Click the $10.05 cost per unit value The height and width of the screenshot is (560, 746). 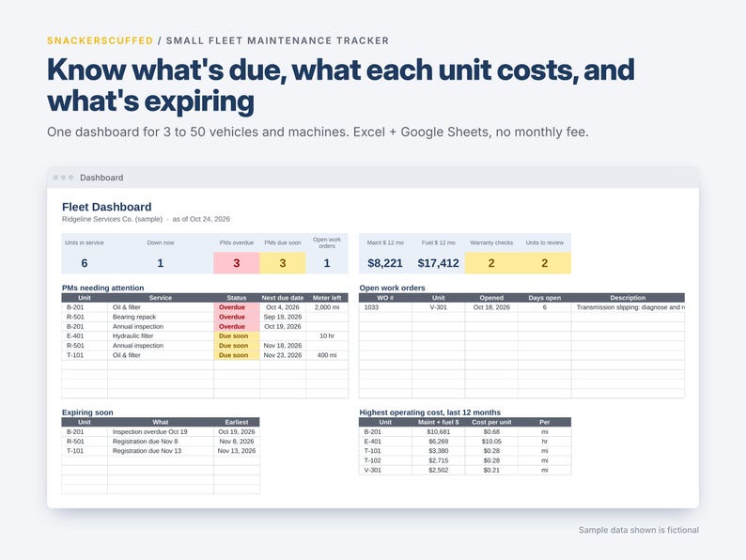(491, 441)
